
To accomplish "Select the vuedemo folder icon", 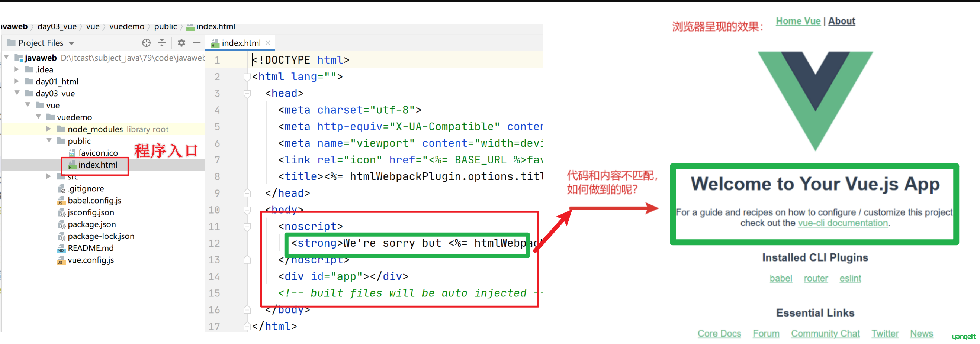I will click(51, 117).
